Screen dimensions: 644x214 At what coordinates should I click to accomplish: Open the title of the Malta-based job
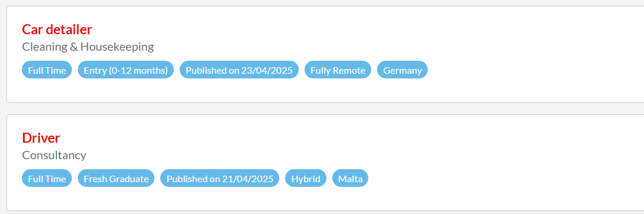coord(41,138)
